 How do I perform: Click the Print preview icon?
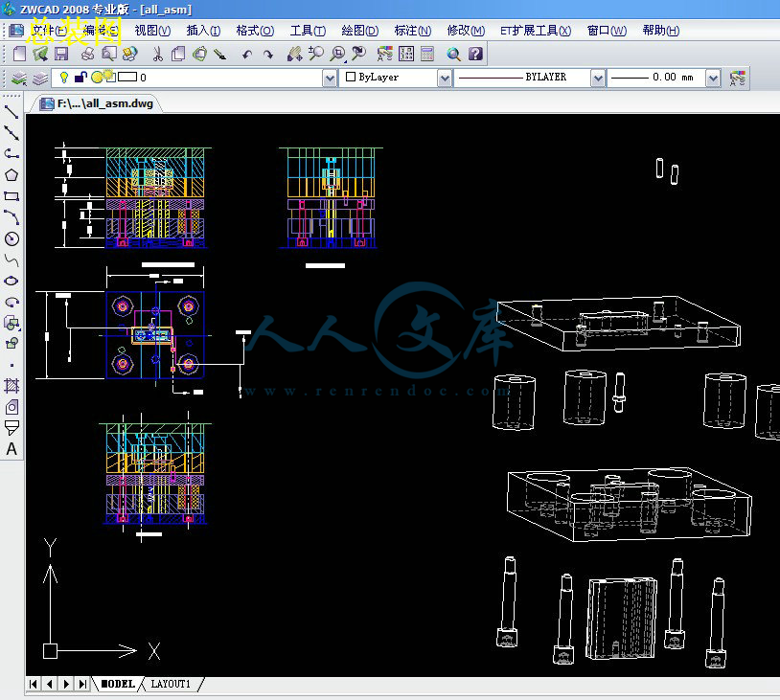pyautogui.click(x=109, y=54)
